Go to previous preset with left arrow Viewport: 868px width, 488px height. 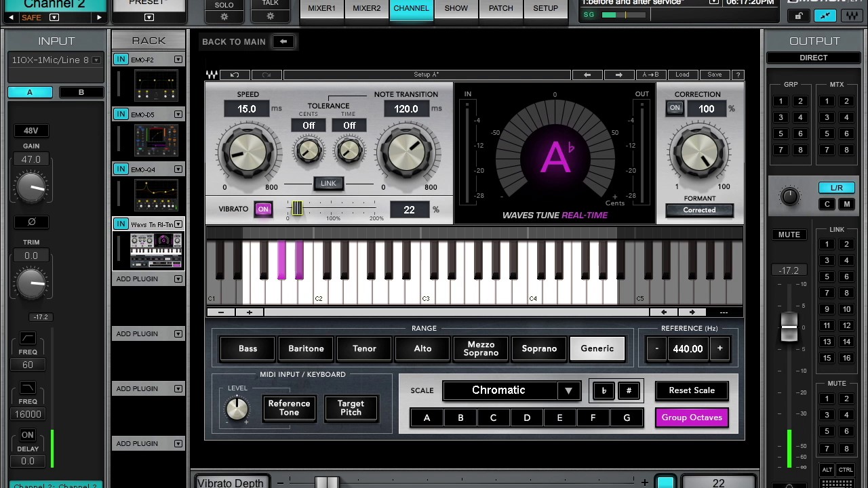587,75
